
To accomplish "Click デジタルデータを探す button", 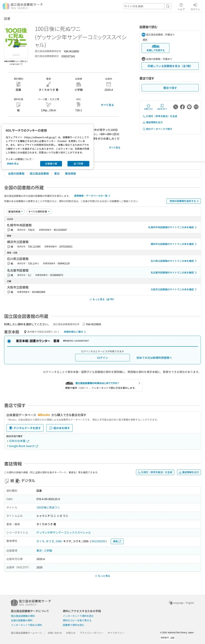I will pos(25,428).
